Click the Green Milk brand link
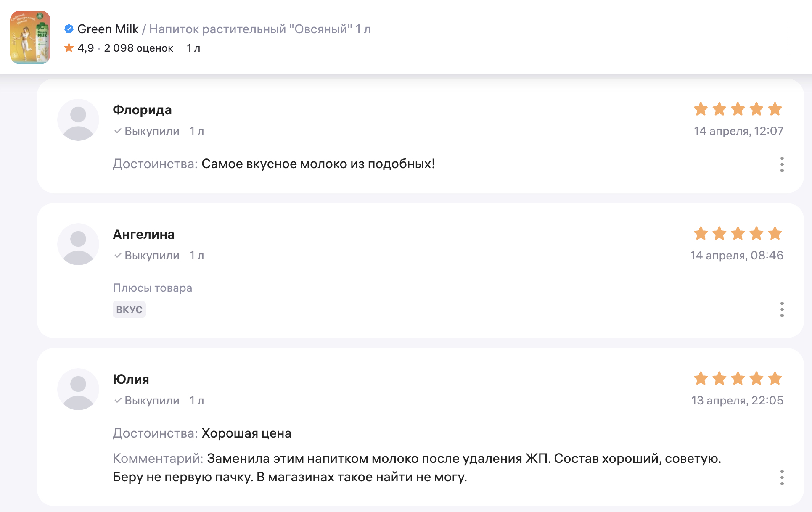Viewport: 812px width, 512px height. (x=108, y=29)
